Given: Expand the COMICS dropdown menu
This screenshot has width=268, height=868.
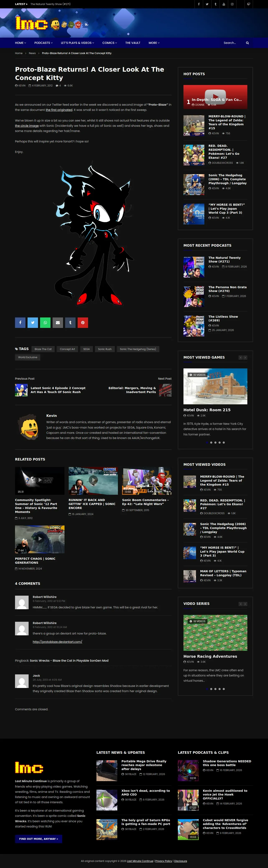Looking at the screenshot, I should 110,43.
